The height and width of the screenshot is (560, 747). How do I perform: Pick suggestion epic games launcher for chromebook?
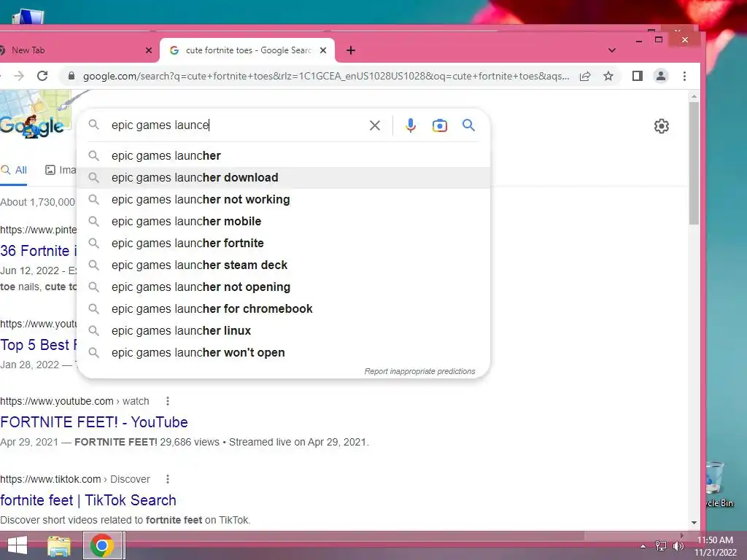284,309
